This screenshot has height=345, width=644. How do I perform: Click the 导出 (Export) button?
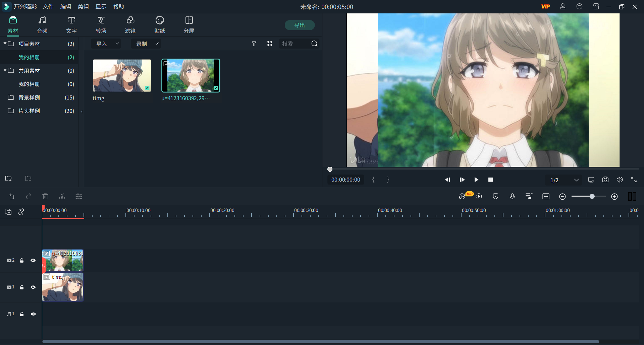(x=300, y=25)
